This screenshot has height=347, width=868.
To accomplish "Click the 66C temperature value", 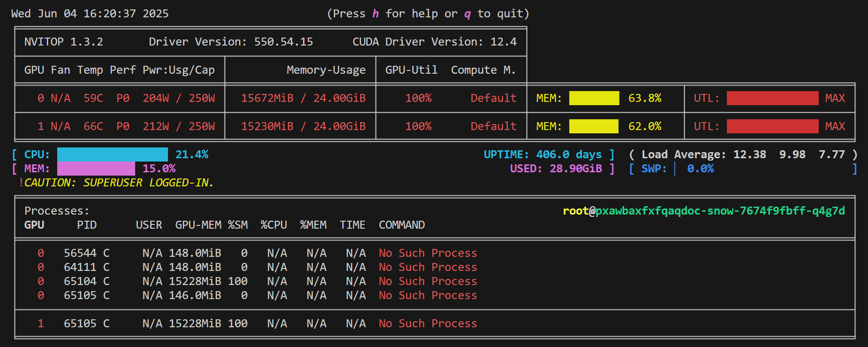I will click(x=93, y=126).
